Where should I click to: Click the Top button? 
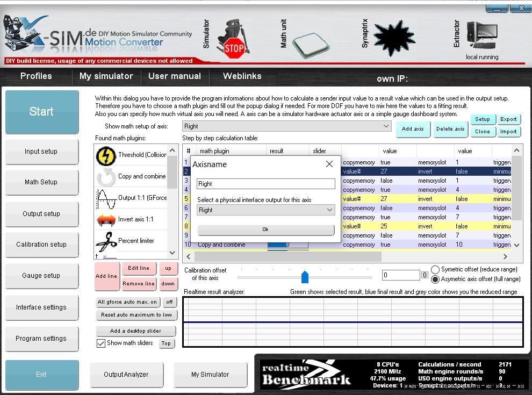(x=166, y=344)
